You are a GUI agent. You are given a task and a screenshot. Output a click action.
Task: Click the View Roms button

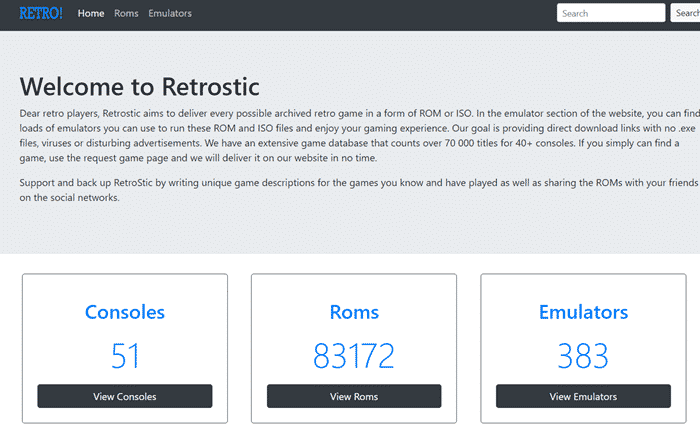point(354,396)
